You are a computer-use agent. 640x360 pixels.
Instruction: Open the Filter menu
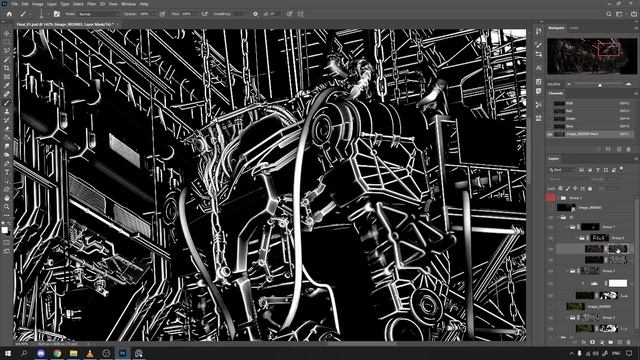click(91, 4)
